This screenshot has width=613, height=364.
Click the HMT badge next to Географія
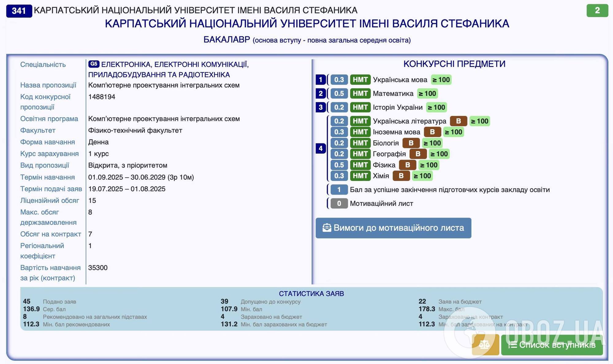click(x=360, y=154)
